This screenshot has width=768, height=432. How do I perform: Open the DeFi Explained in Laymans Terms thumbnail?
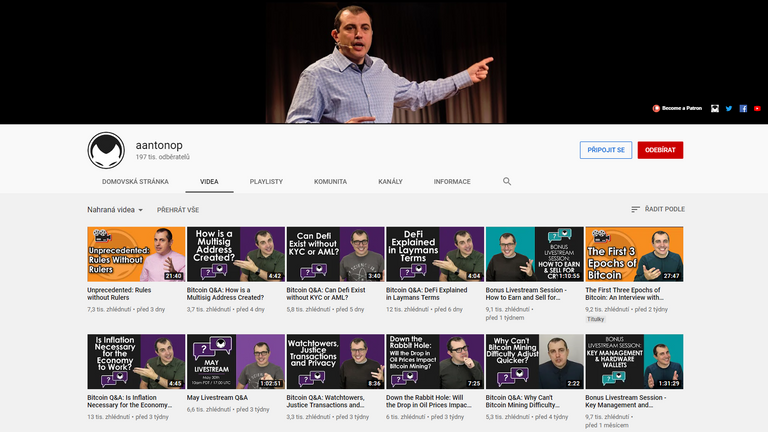click(435, 254)
